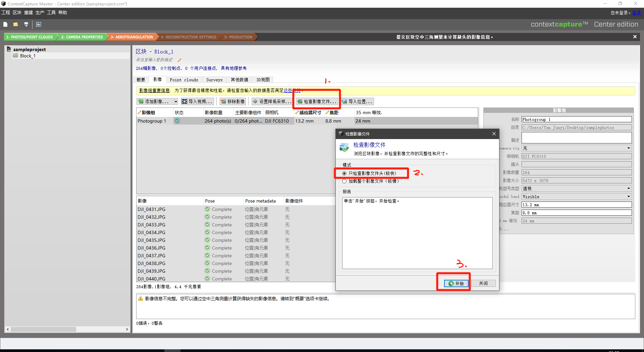Viewport: 644px width, 352px height.
Task: Click the 设置降低采样 (downsampling) button
Action: pyautogui.click(x=272, y=101)
